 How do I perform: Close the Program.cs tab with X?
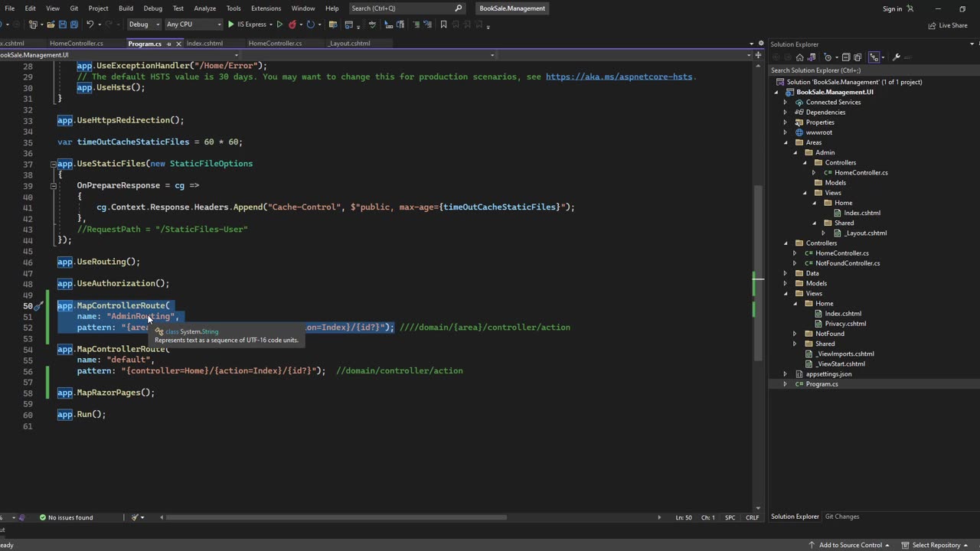pos(178,44)
